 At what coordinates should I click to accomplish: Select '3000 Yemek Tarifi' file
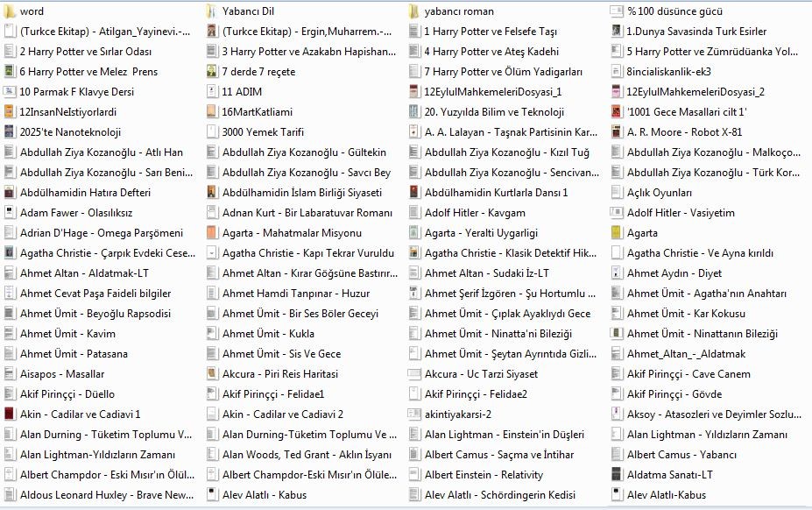[263, 132]
